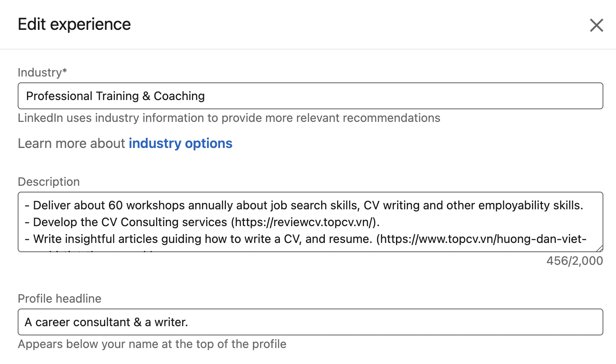Click on 'Professional Training & Coaching' text
Viewport: 616px width, 364px height.
click(x=115, y=96)
